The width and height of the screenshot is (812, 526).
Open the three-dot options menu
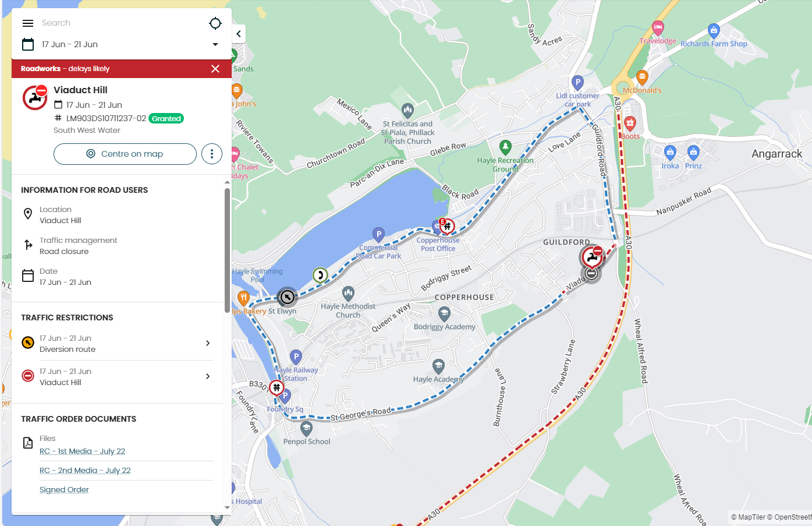pos(212,154)
